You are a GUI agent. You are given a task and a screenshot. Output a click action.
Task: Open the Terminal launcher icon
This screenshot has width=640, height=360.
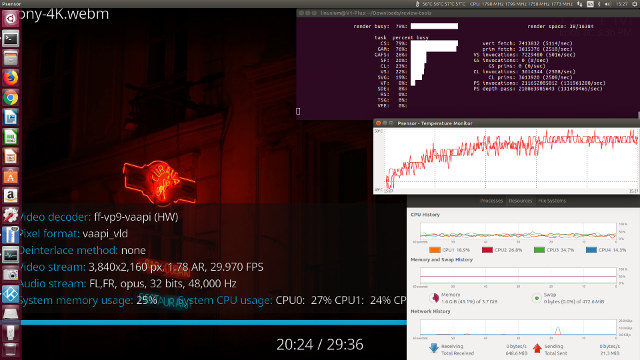[11, 39]
